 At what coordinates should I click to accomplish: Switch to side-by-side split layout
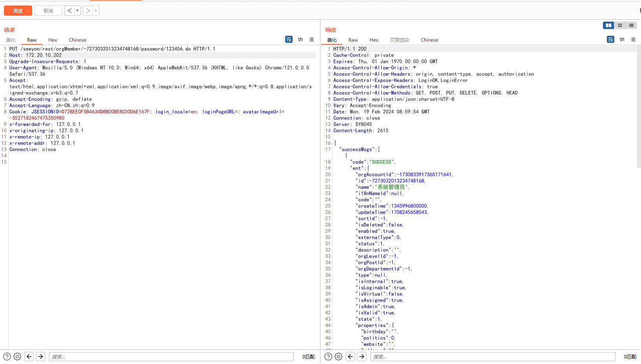coord(608,25)
